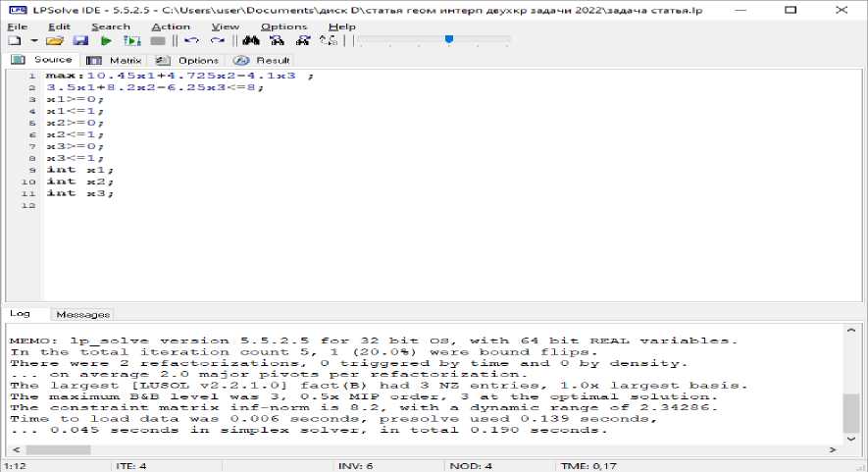Click the ITE: 4 status bar entry
Screen dimensions: 868x472
pyautogui.click(x=131, y=466)
